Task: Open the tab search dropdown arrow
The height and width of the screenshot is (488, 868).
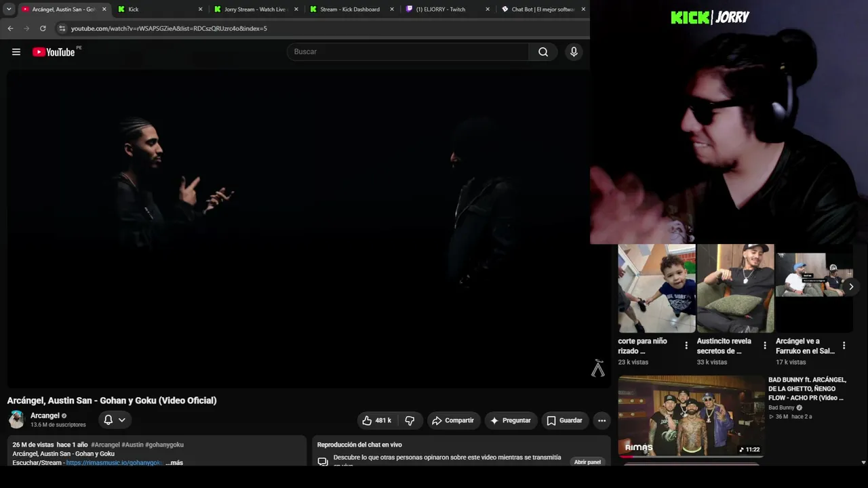Action: coord(9,9)
